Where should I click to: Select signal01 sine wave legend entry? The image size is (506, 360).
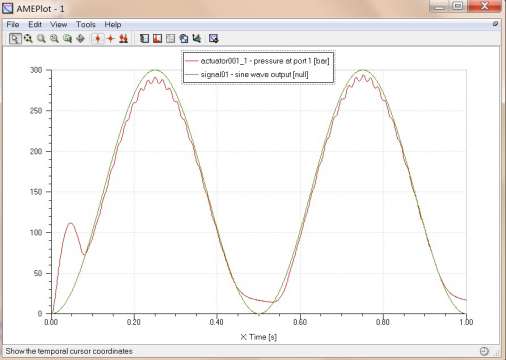[247, 74]
